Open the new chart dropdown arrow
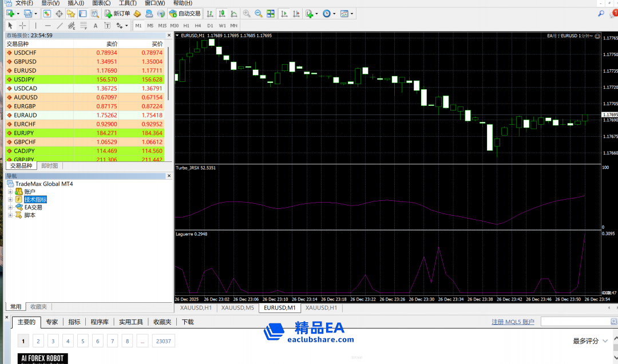Screen dimensions: 618x364 tap(18, 13)
